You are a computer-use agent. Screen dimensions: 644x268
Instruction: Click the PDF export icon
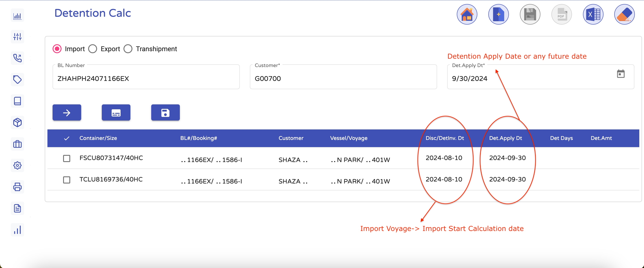(x=561, y=15)
